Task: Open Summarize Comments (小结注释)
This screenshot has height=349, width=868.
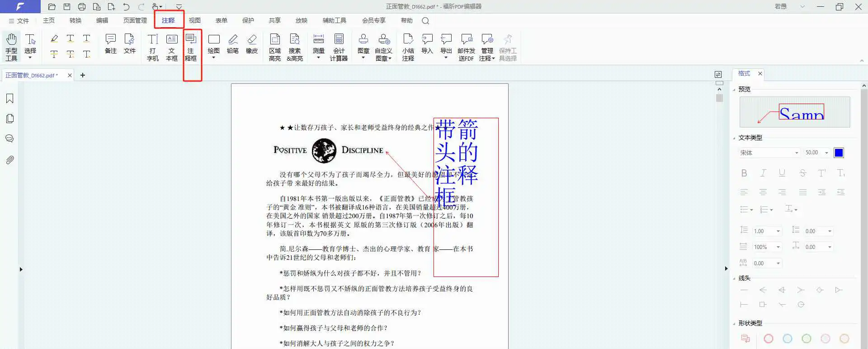Action: (408, 47)
